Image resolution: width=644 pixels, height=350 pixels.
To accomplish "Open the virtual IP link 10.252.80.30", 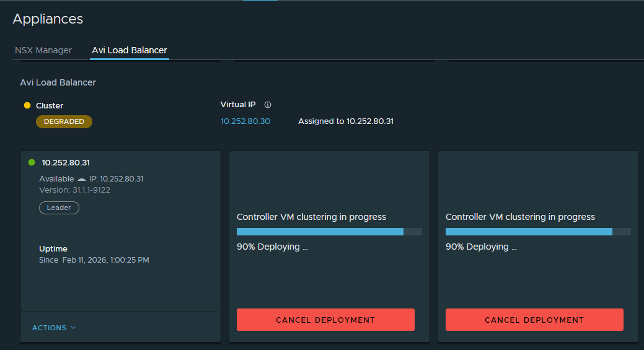I will [x=245, y=121].
